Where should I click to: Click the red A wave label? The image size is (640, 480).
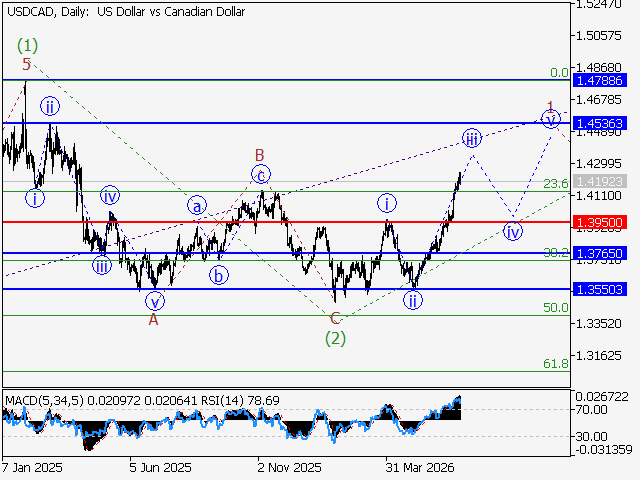coord(153,320)
